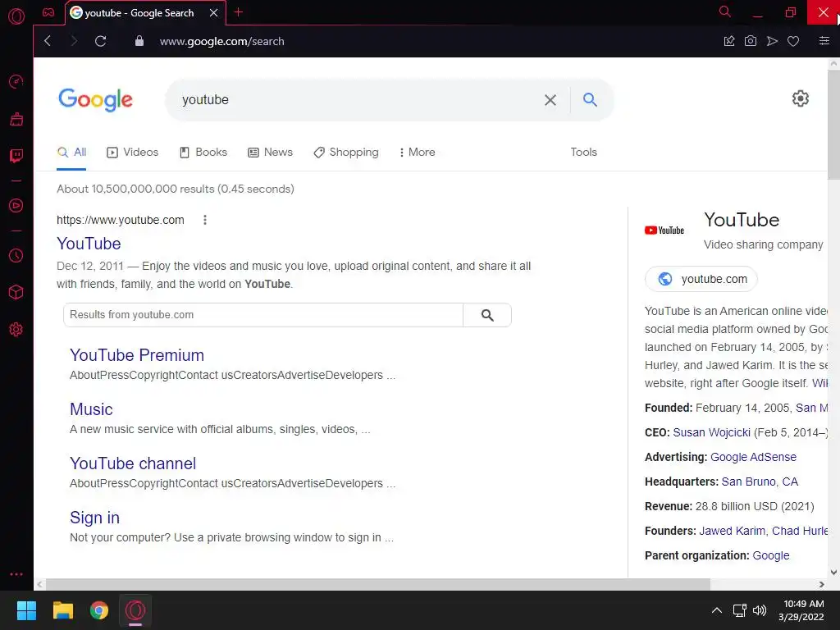Screen dimensions: 840x630
Task: Open volume control in system tray
Action: click(759, 610)
